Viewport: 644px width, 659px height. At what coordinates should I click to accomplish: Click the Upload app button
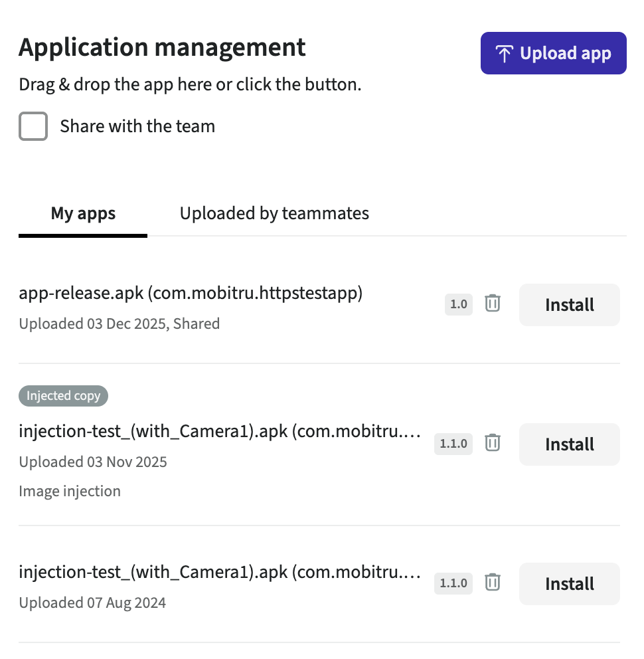553,53
